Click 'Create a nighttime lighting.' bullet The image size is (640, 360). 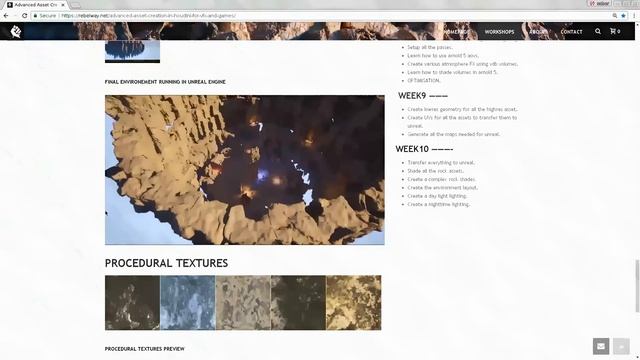[438, 204]
